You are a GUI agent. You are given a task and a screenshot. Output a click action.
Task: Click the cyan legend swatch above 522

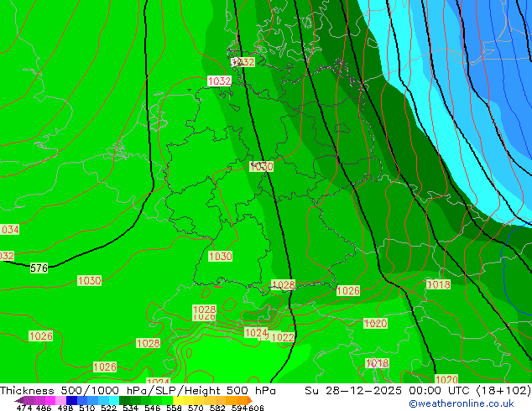click(x=114, y=400)
